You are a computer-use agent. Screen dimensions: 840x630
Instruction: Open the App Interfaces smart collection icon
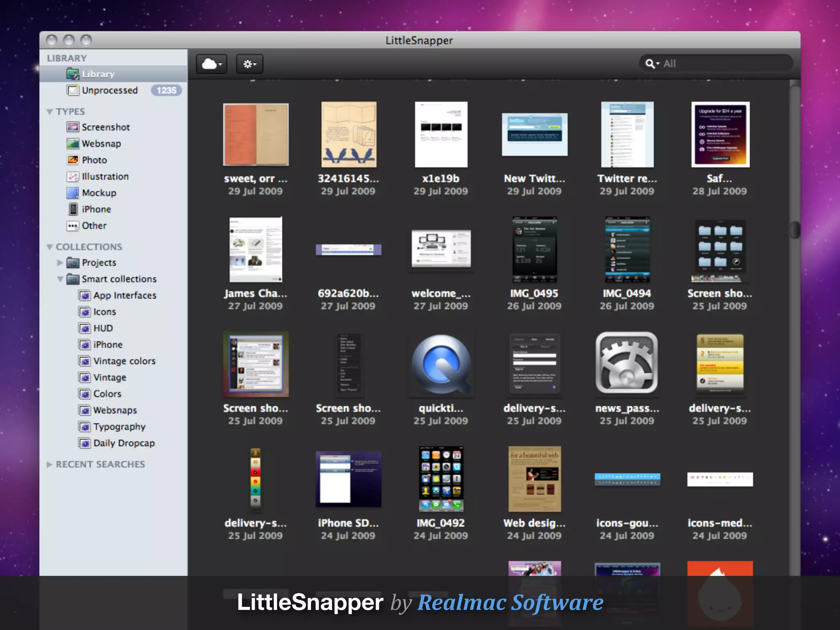pos(84,295)
